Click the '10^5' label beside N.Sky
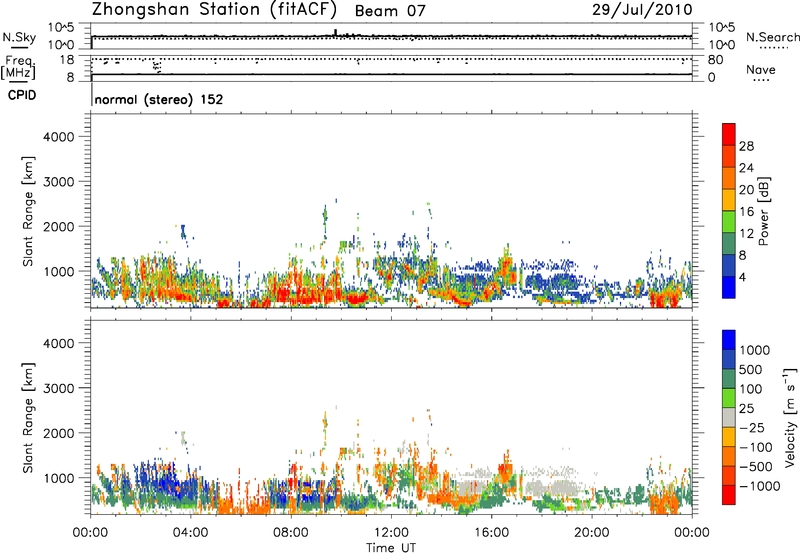The image size is (800, 554). (60, 27)
